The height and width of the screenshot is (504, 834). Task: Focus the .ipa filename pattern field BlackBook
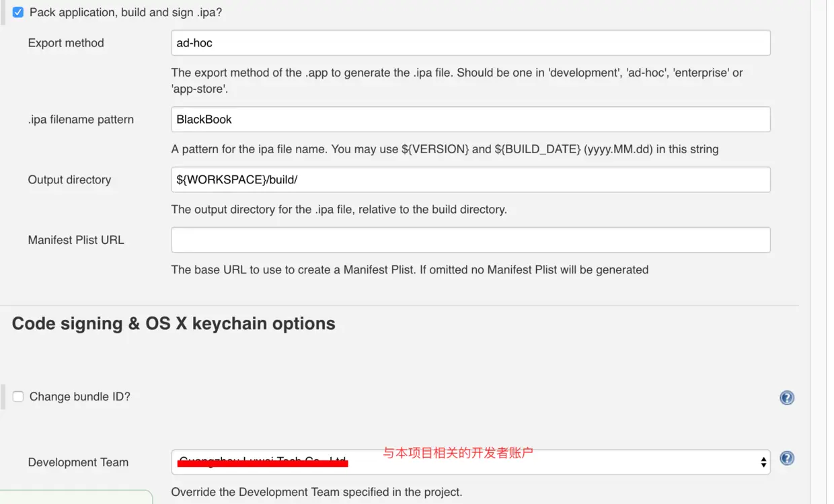pos(471,120)
